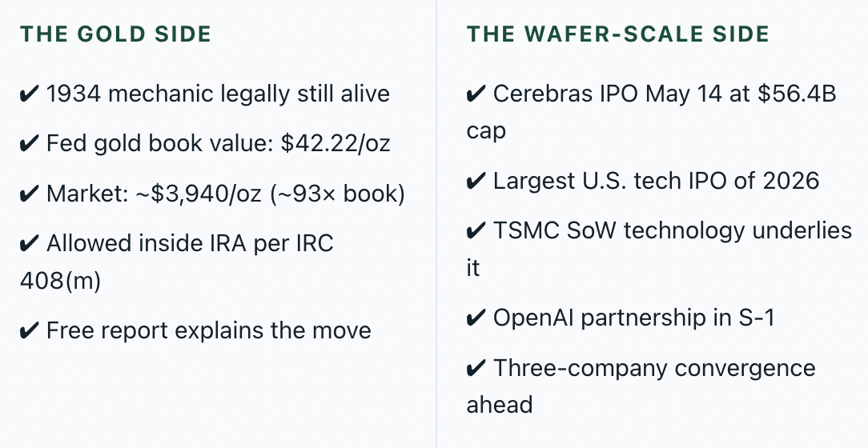Click the text OpenAI partnership in S-1
This screenshot has width=868, height=448.
(634, 318)
